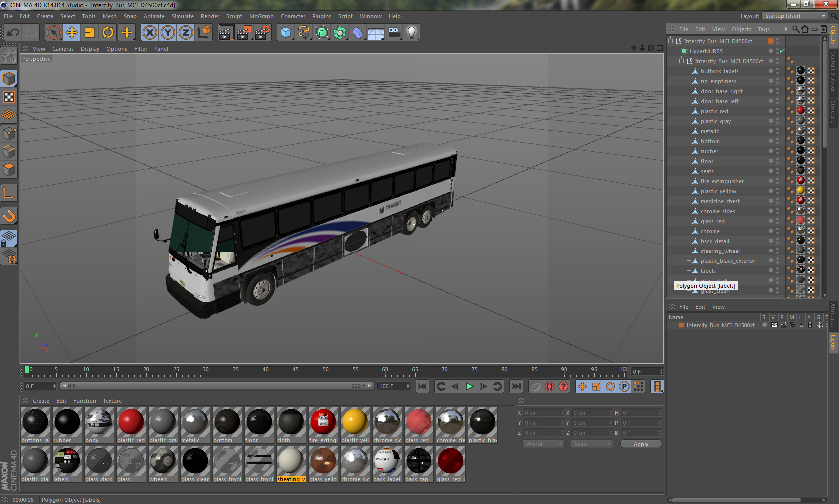This screenshot has height=504, width=839.
Task: Enable the Snap magnet tool
Action: (x=9, y=216)
